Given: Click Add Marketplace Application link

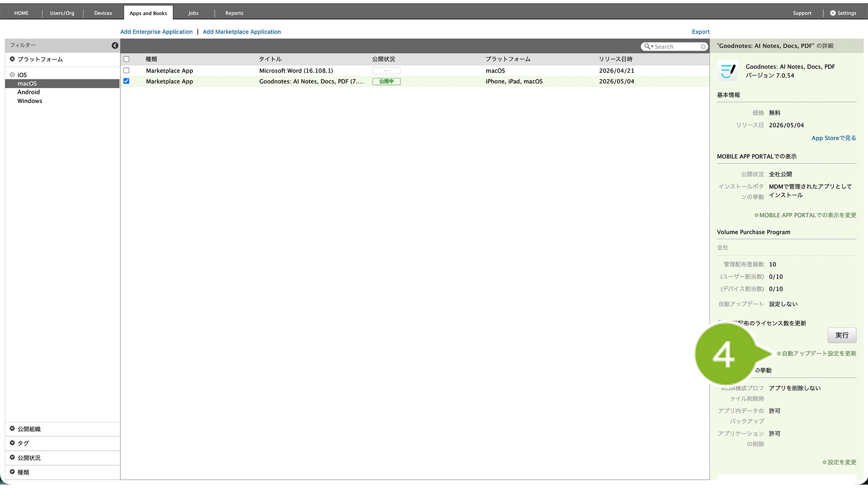Looking at the screenshot, I should point(242,32).
